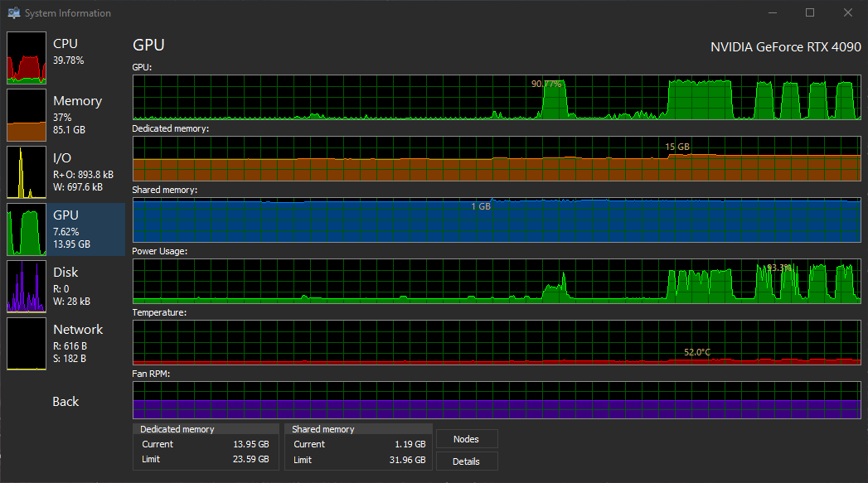Click the 1 GB shared memory label
This screenshot has width=868, height=483.
click(x=481, y=206)
